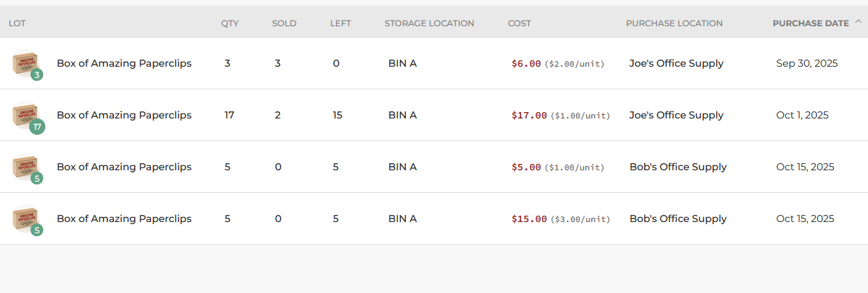
Task: Click the $6.00 cost value
Action: [526, 64]
